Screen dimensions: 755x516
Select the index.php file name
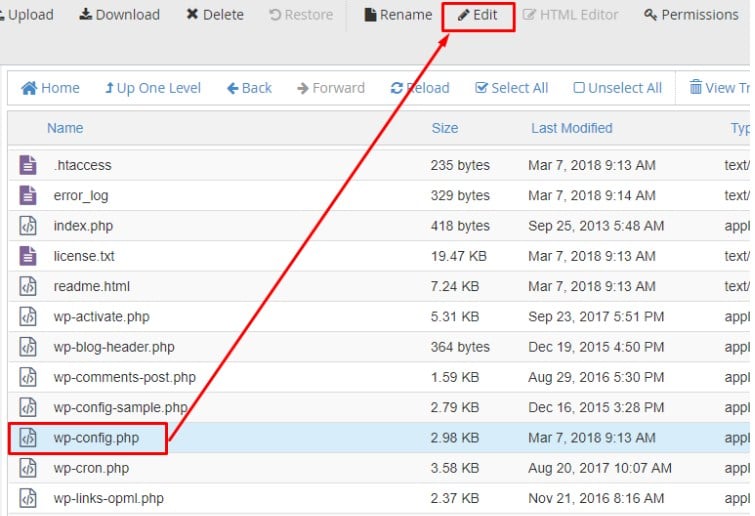click(x=83, y=226)
